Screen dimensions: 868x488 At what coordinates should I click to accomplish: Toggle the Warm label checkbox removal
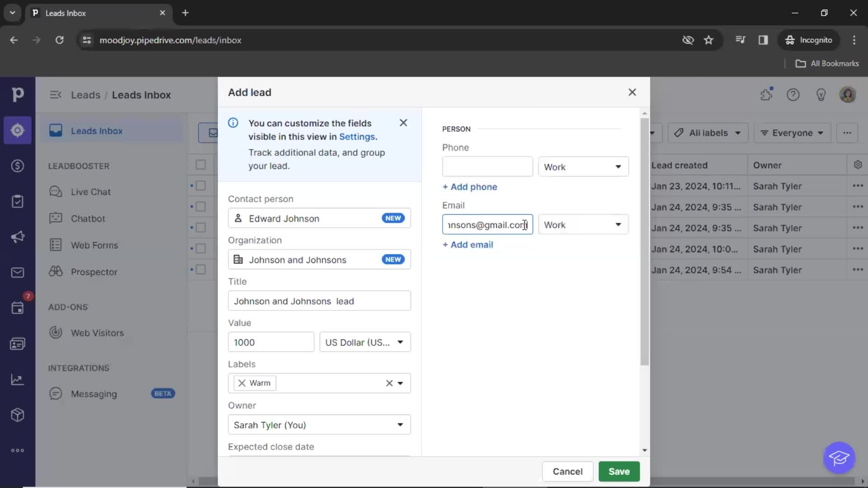[242, 383]
